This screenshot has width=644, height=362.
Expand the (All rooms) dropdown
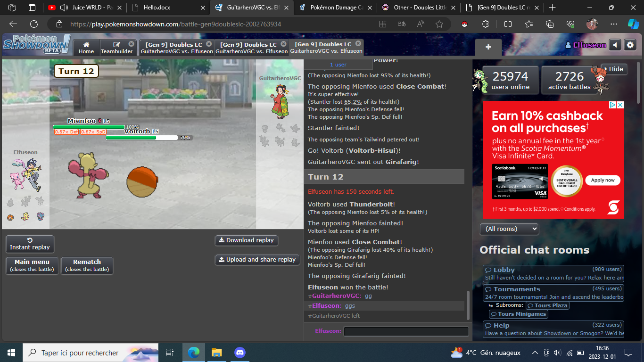point(509,229)
